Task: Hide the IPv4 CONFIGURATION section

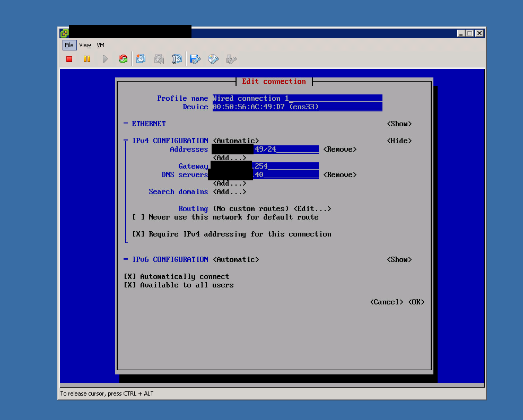Action: [399, 141]
